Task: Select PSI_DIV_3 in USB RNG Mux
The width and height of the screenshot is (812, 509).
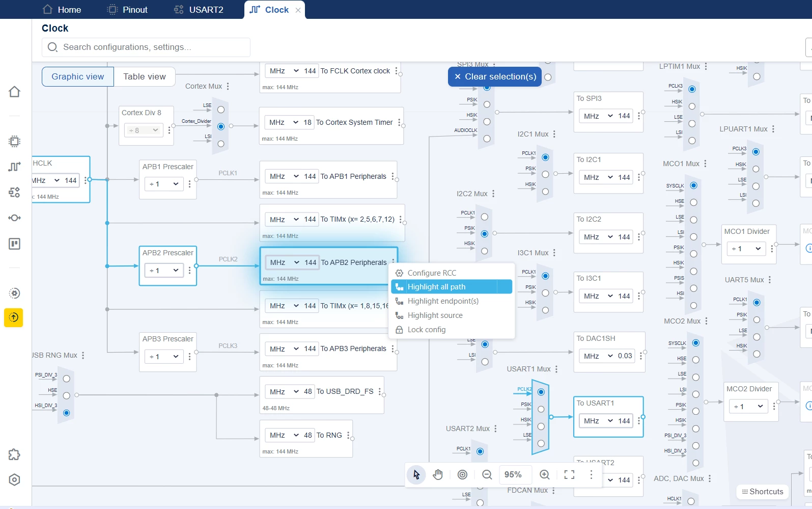Action: [x=67, y=379]
